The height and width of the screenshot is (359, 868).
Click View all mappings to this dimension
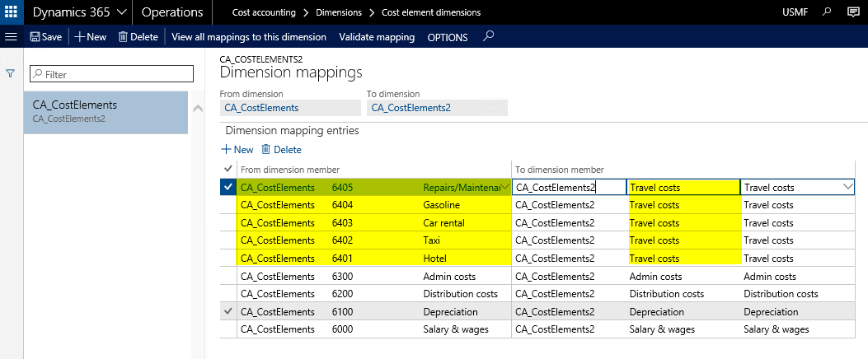249,37
